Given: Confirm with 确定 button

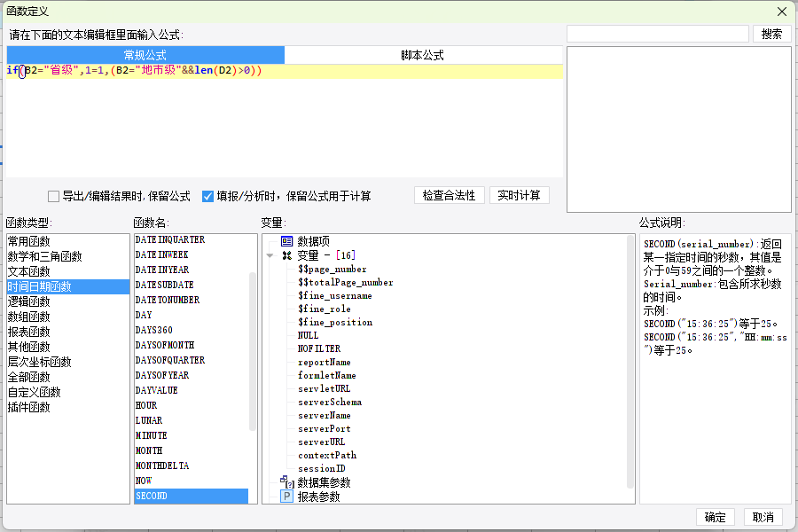Looking at the screenshot, I should 715,517.
